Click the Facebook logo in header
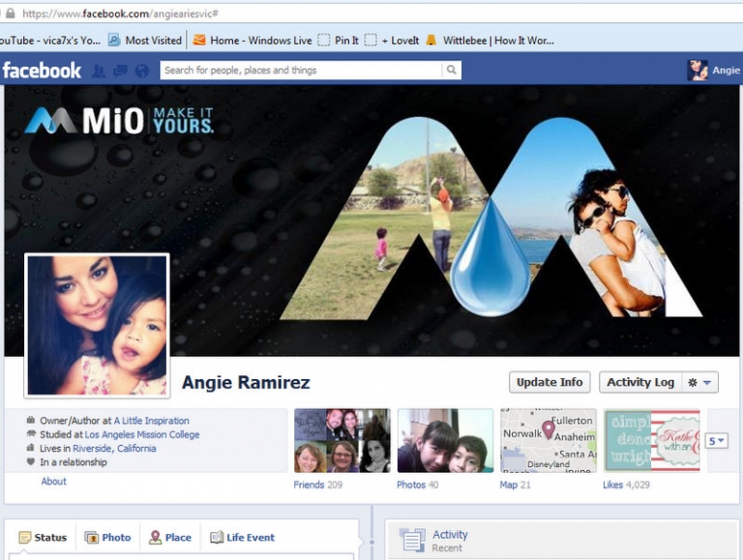Viewport: 743px width, 560px height. pyautogui.click(x=42, y=71)
